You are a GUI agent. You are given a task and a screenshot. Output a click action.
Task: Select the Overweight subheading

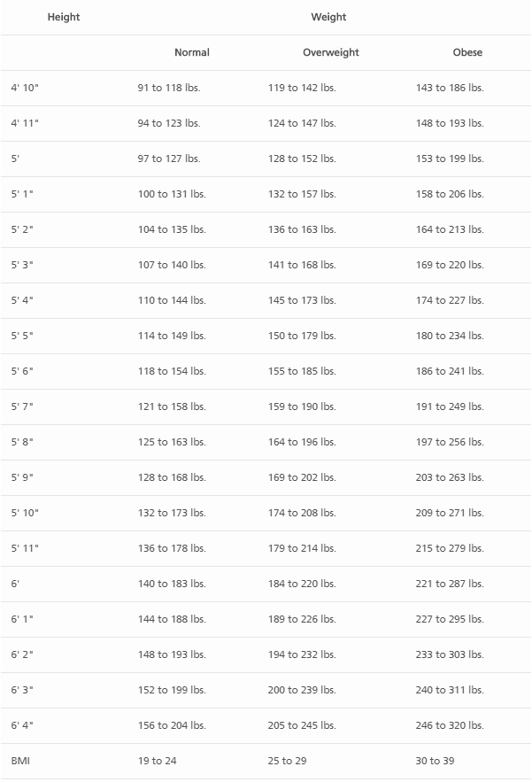click(x=331, y=52)
